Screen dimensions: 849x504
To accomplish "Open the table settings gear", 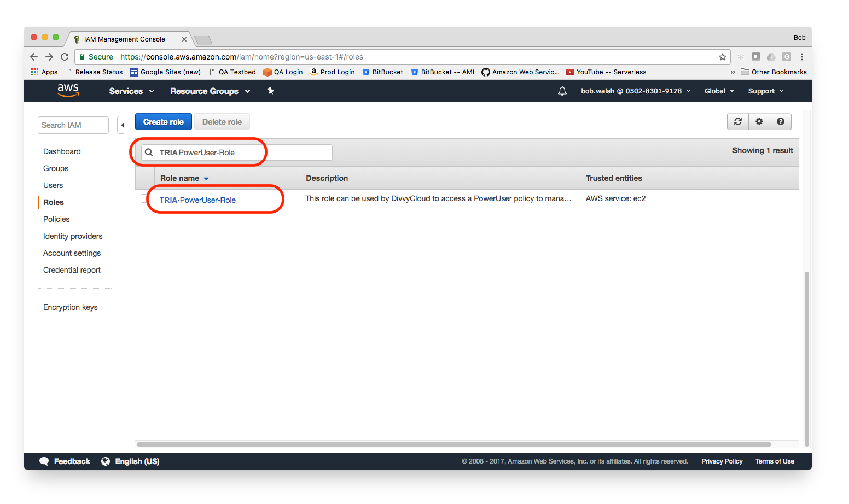I will (759, 121).
